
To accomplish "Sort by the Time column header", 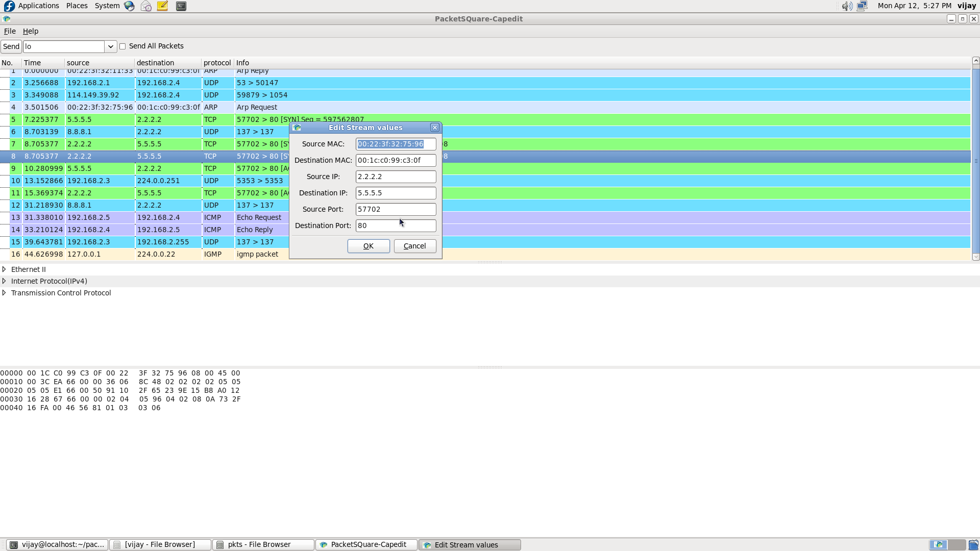I will coord(43,63).
